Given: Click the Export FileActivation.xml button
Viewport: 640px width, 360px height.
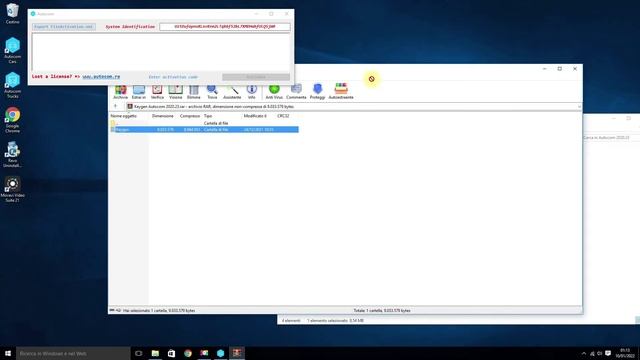Looking at the screenshot, I should [x=64, y=27].
